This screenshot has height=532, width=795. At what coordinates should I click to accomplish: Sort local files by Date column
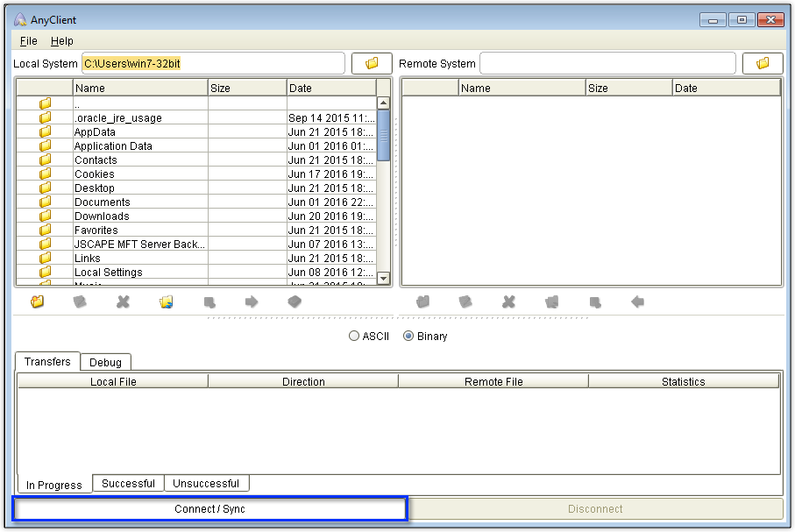click(x=331, y=88)
